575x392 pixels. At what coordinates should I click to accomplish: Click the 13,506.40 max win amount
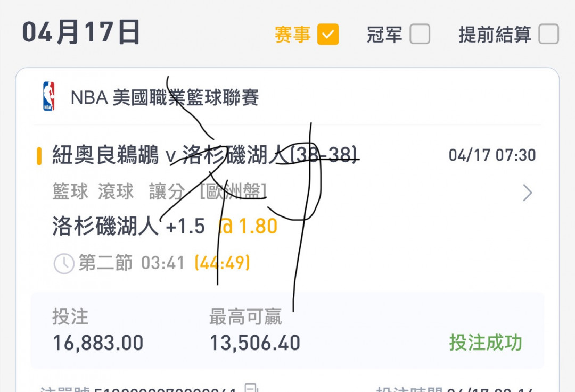point(255,343)
